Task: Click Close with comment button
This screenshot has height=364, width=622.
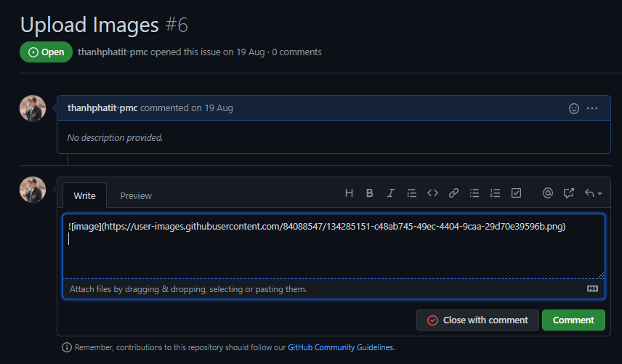Action: [477, 320]
